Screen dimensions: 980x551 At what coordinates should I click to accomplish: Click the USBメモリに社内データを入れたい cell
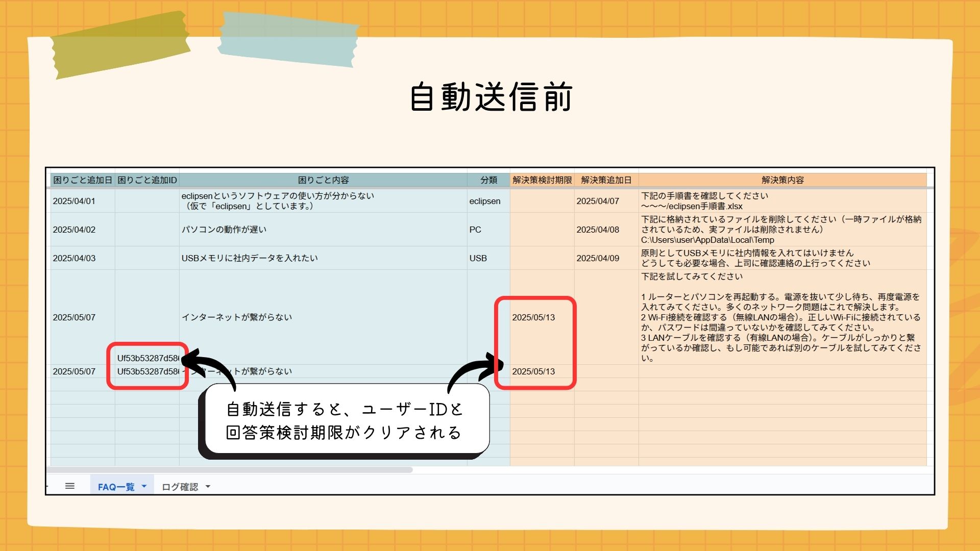[x=250, y=258]
